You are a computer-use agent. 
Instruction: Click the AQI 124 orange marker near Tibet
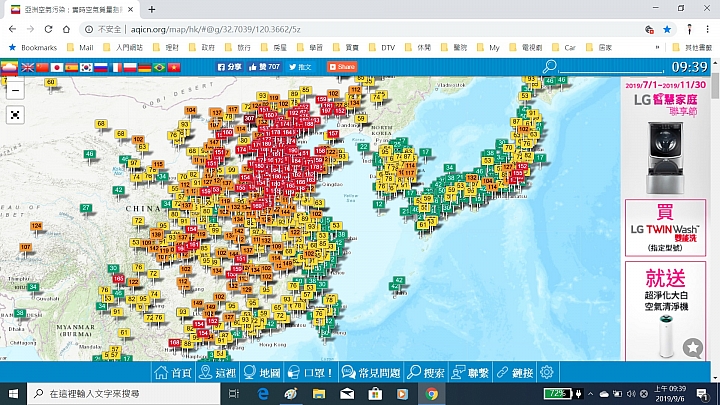click(x=36, y=225)
